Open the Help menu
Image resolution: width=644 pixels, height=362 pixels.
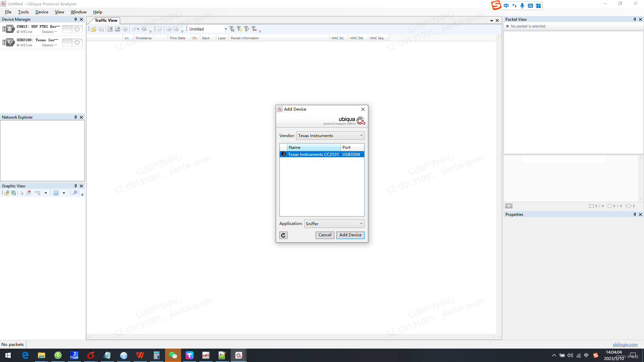98,12
